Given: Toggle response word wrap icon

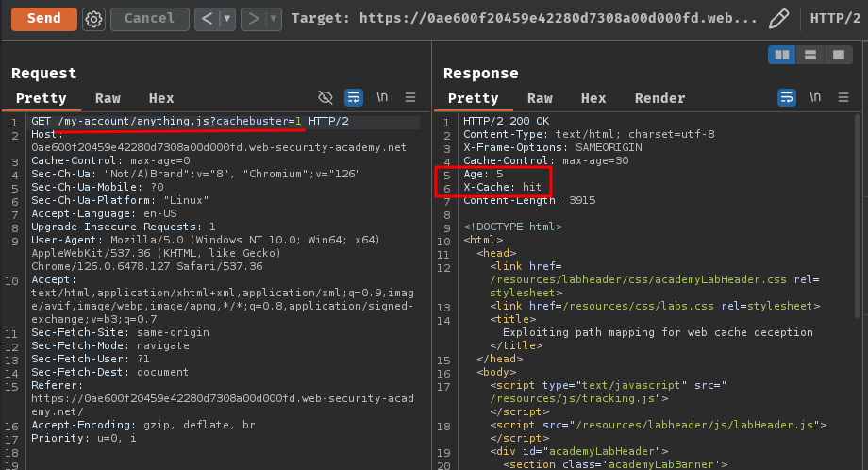Looking at the screenshot, I should [x=787, y=97].
